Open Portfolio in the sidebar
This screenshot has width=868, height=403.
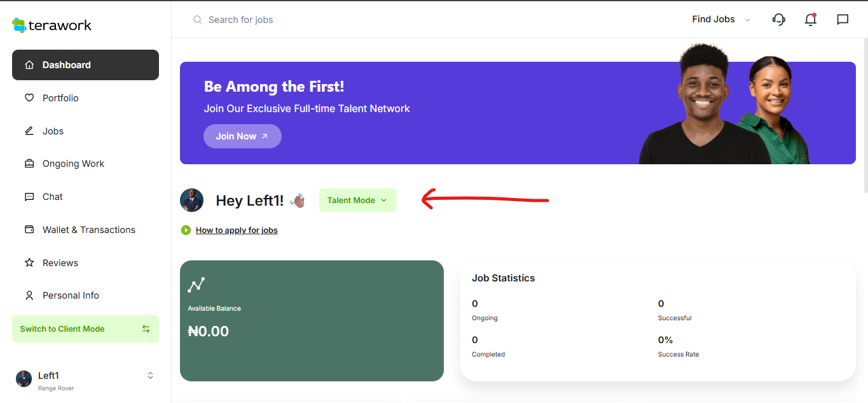pos(60,98)
